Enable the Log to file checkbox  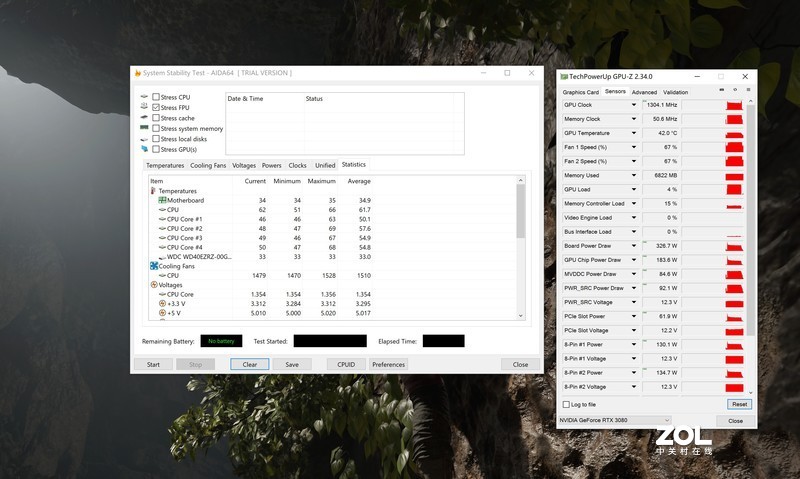(567, 404)
